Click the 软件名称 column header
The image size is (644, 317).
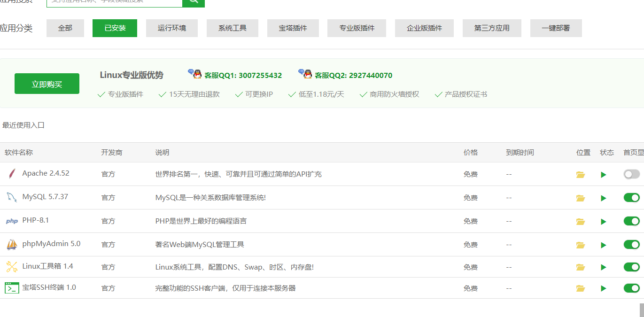tap(19, 153)
